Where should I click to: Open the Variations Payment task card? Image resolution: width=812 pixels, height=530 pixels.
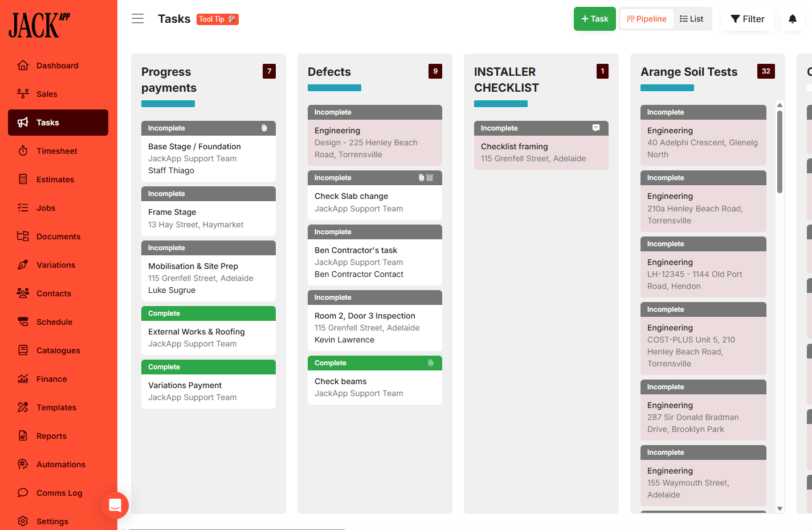[209, 391]
